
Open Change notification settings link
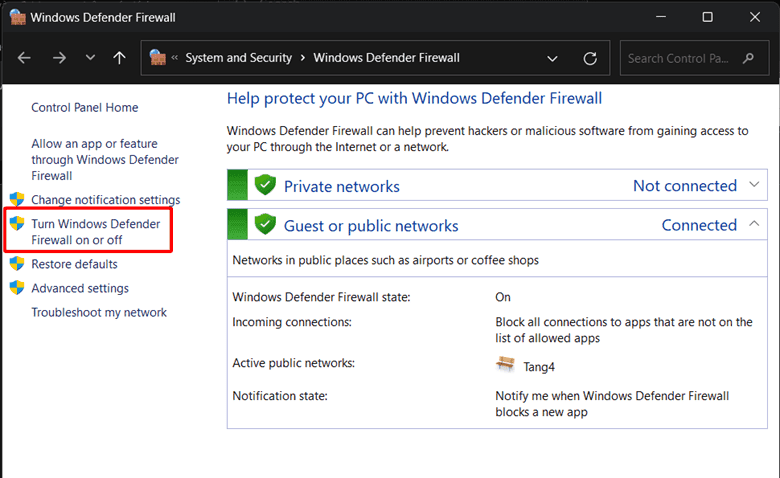coord(105,199)
